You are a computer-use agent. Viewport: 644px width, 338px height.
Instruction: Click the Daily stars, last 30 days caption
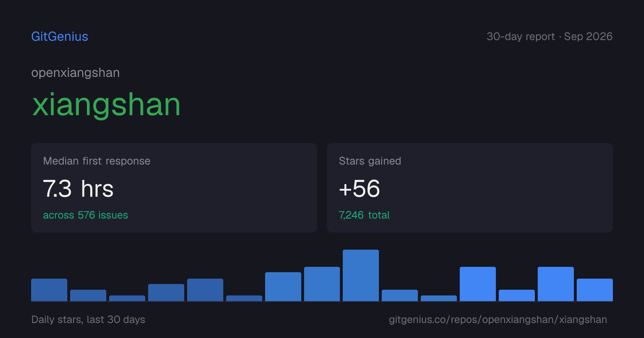(x=88, y=319)
